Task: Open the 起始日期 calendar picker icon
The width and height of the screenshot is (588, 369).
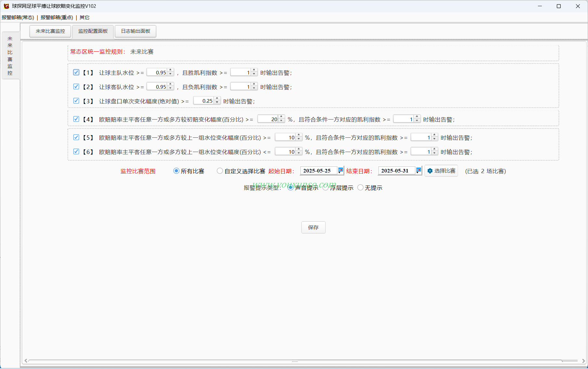Action: [x=340, y=170]
